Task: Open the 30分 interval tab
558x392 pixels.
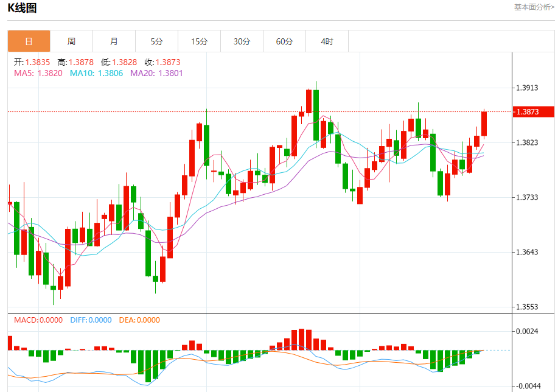Action: (242, 41)
